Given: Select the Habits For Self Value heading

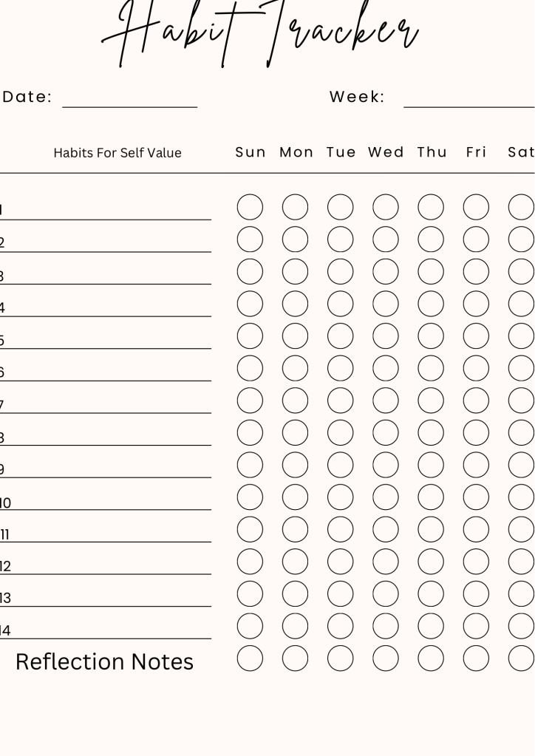Looking at the screenshot, I should click(117, 153).
